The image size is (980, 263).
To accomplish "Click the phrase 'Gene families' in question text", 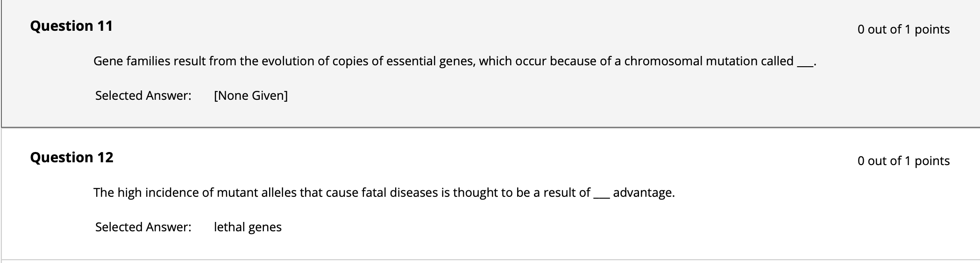I will point(132,61).
